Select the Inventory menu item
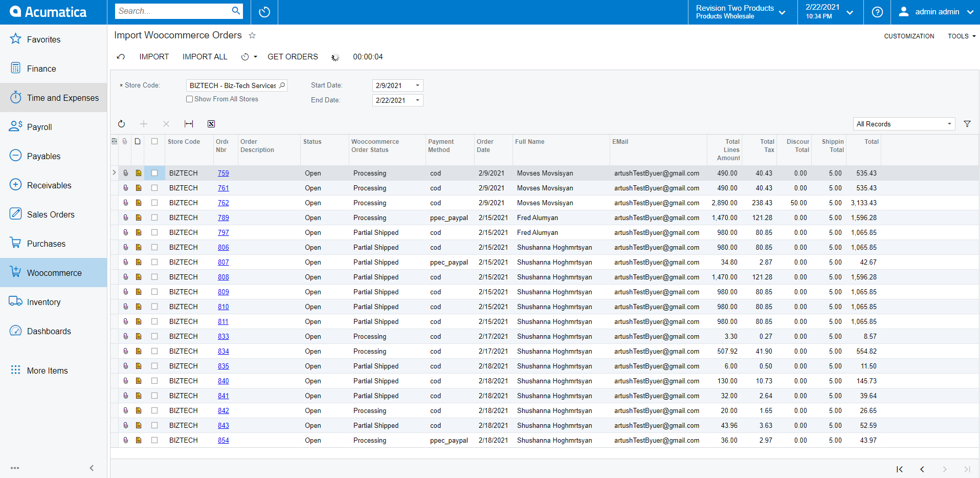Image resolution: width=980 pixels, height=478 pixels. tap(54, 302)
